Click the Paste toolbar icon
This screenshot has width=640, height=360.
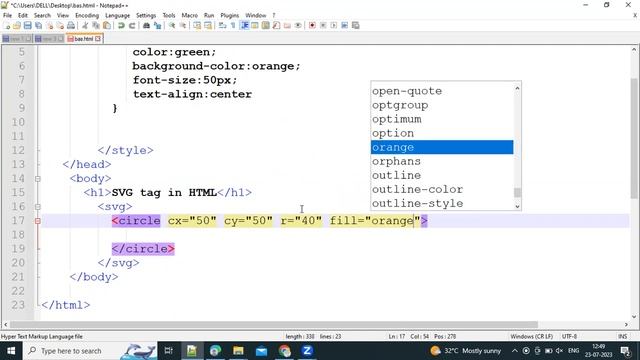(x=107, y=25)
